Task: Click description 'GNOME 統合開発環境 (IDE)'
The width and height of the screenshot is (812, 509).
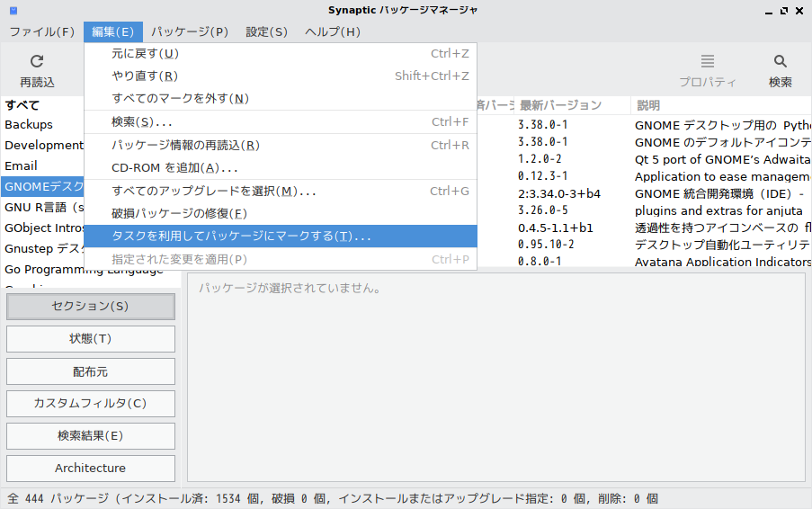Action: pyautogui.click(x=719, y=194)
